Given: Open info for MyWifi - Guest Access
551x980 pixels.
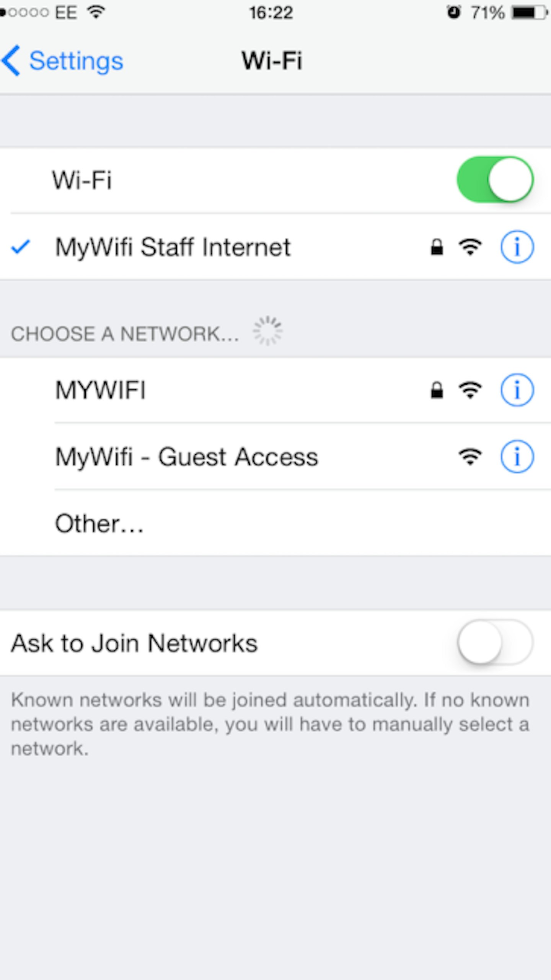Looking at the screenshot, I should 517,457.
